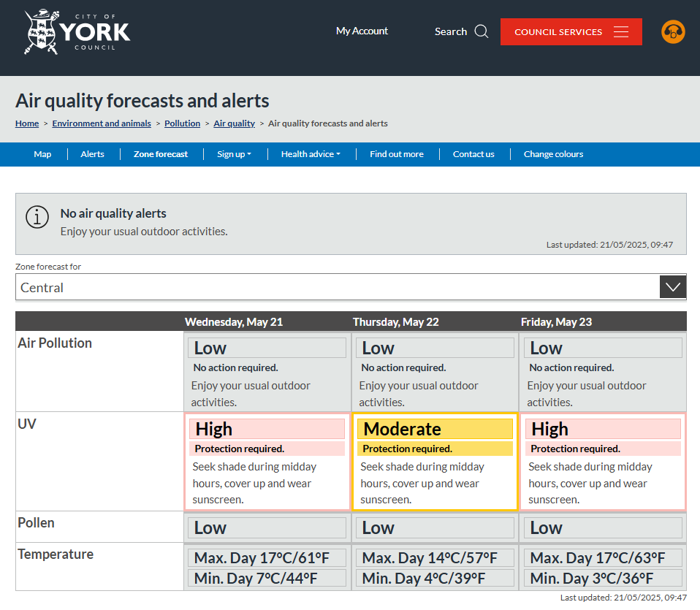This screenshot has width=700, height=610.
Task: Follow the Home breadcrumb link
Action: coord(27,123)
